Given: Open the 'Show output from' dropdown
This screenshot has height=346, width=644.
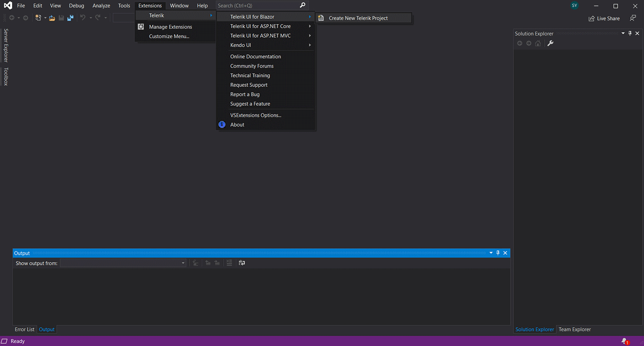Looking at the screenshot, I should tap(123, 263).
